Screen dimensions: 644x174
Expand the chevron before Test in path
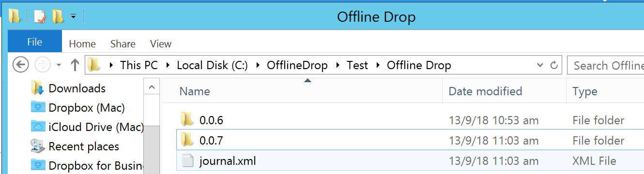pos(338,65)
